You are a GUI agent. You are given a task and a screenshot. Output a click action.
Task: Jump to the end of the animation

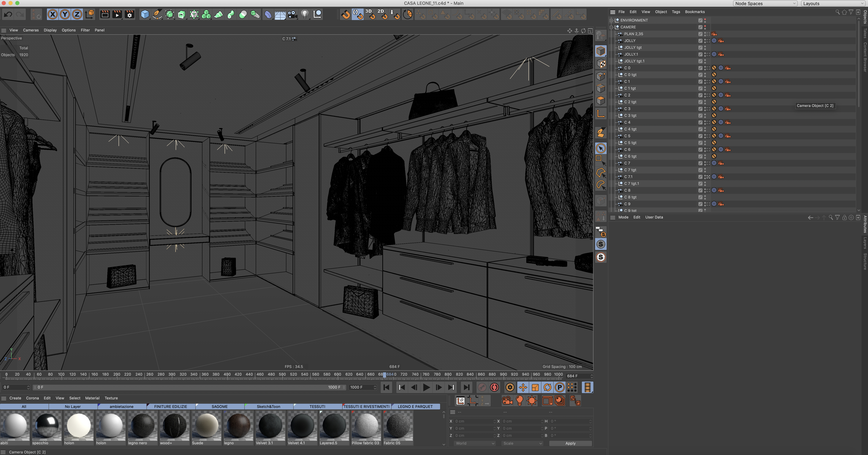click(466, 387)
